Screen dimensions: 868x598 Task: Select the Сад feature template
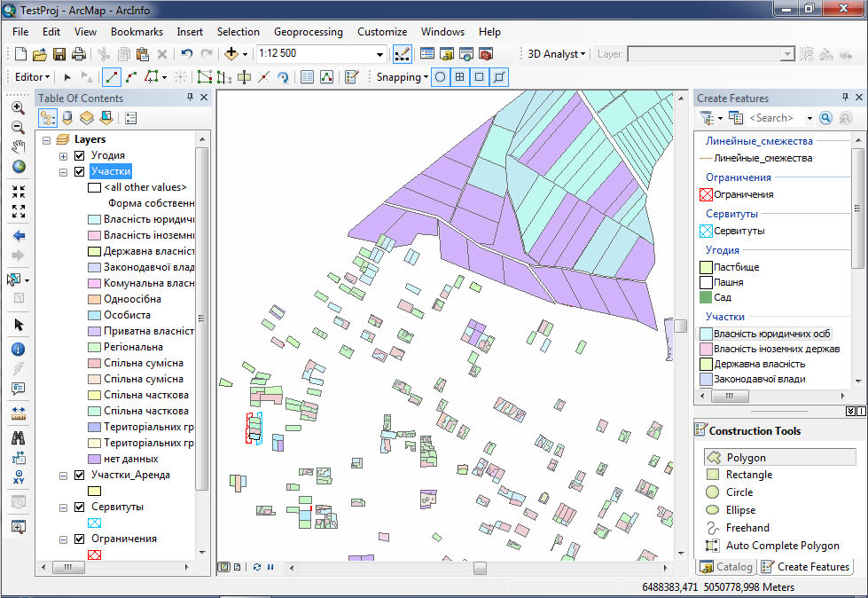(723, 297)
